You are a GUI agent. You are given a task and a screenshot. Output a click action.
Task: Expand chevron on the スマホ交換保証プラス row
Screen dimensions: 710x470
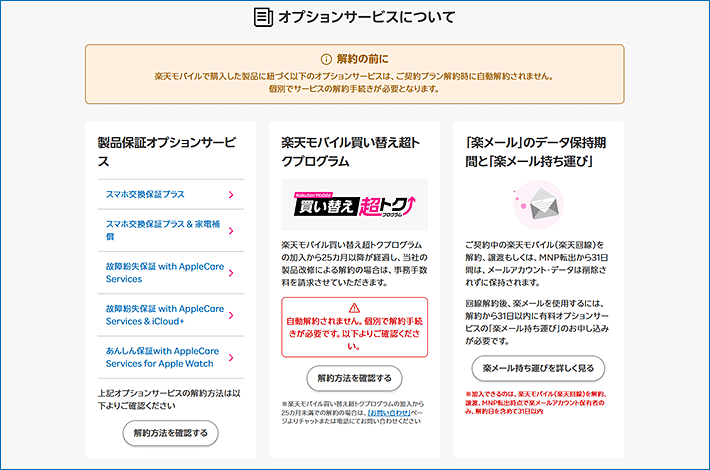(x=231, y=195)
